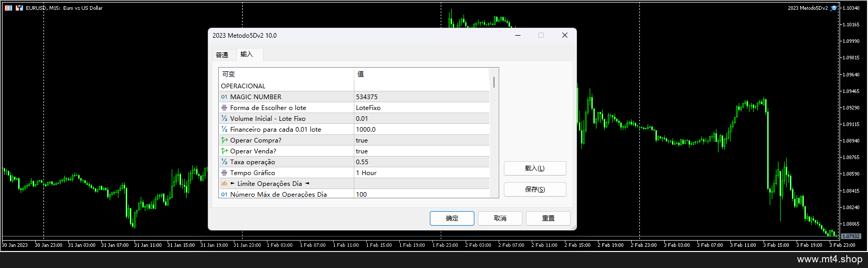The height and width of the screenshot is (268, 868).
Task: Click the 534375 magic number value field
Action: click(x=422, y=97)
